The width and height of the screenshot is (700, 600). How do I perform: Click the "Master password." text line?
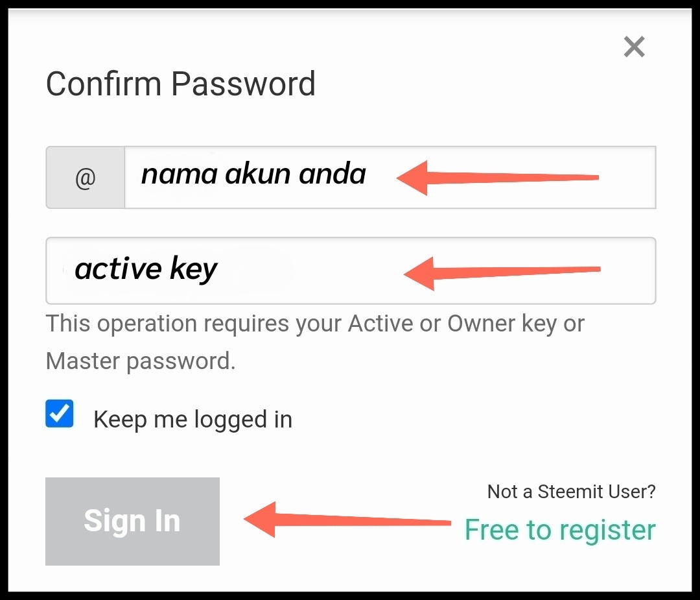click(x=140, y=361)
